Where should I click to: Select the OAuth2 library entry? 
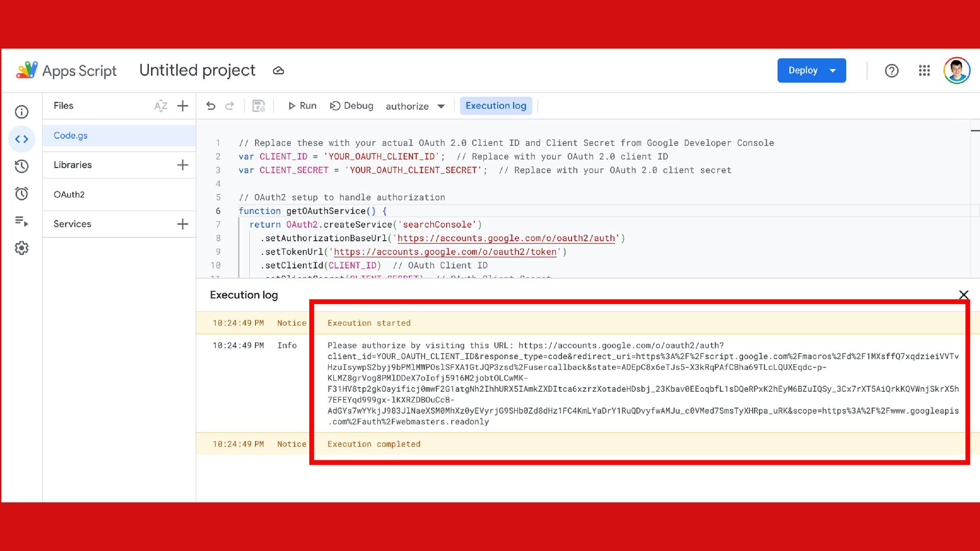pyautogui.click(x=69, y=194)
